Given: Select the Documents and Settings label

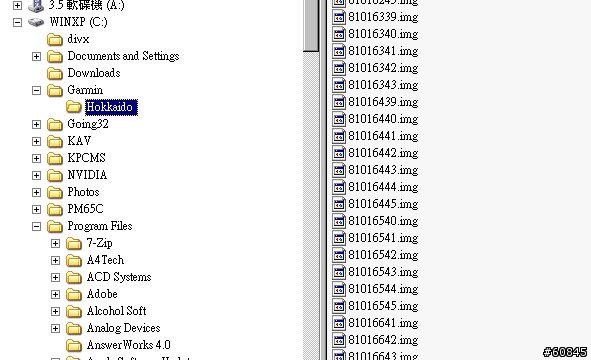Looking at the screenshot, I should (123, 56).
